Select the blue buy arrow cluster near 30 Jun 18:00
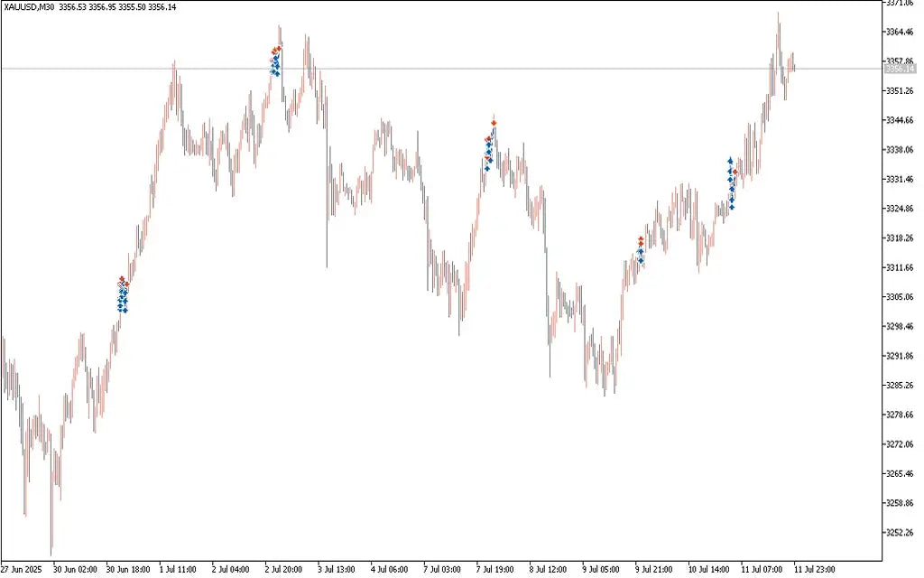Image resolution: width=924 pixels, height=578 pixels. tap(120, 298)
